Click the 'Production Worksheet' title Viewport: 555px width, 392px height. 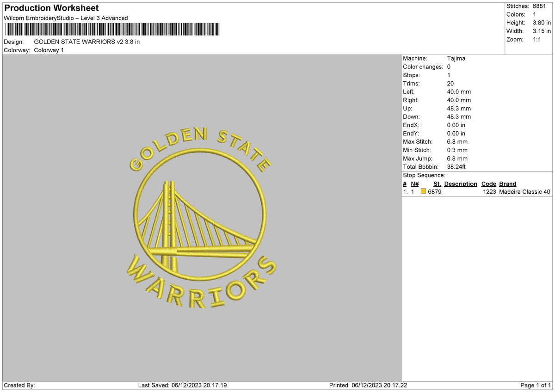51,8
